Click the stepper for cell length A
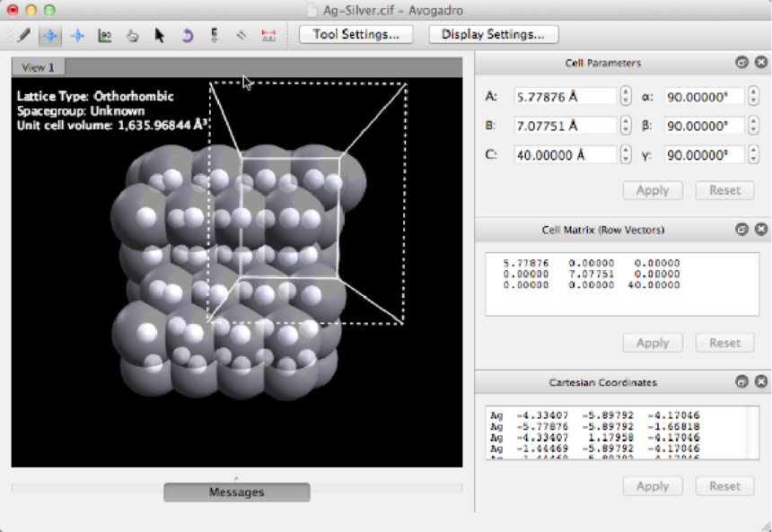 (x=625, y=96)
